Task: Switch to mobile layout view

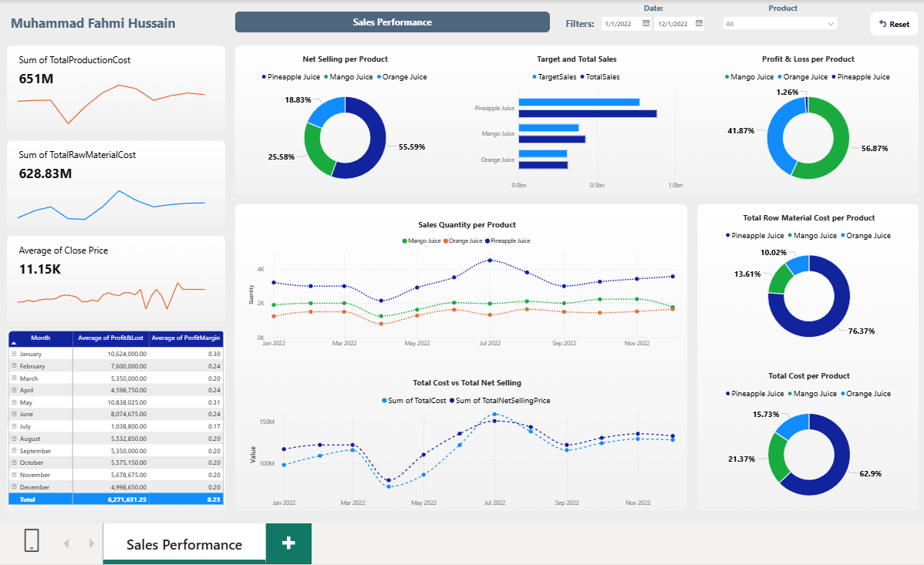Action: tap(32, 541)
